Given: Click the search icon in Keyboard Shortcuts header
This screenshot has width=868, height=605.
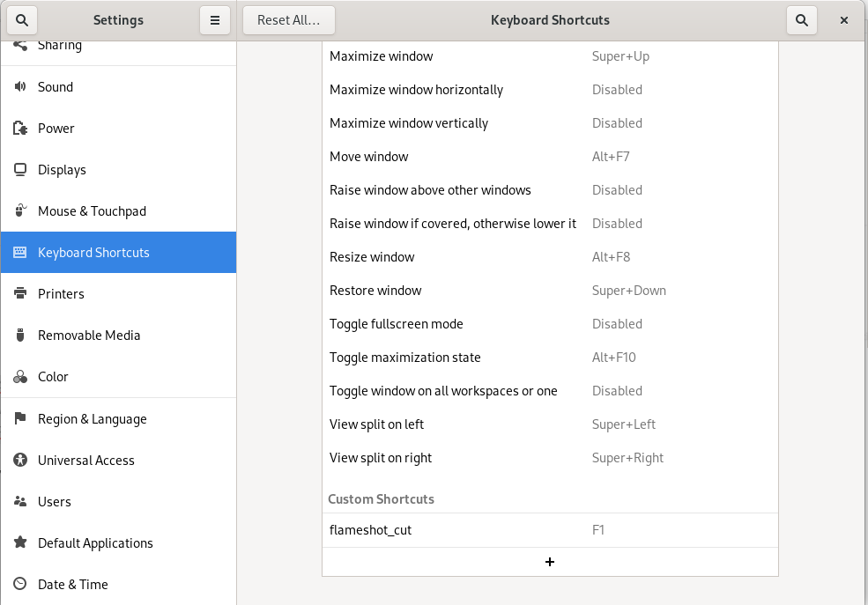Looking at the screenshot, I should 801,19.
